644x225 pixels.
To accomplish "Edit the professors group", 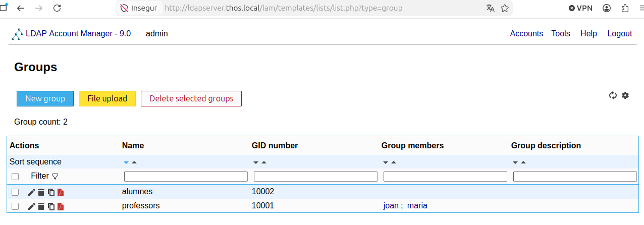I will point(31,206).
